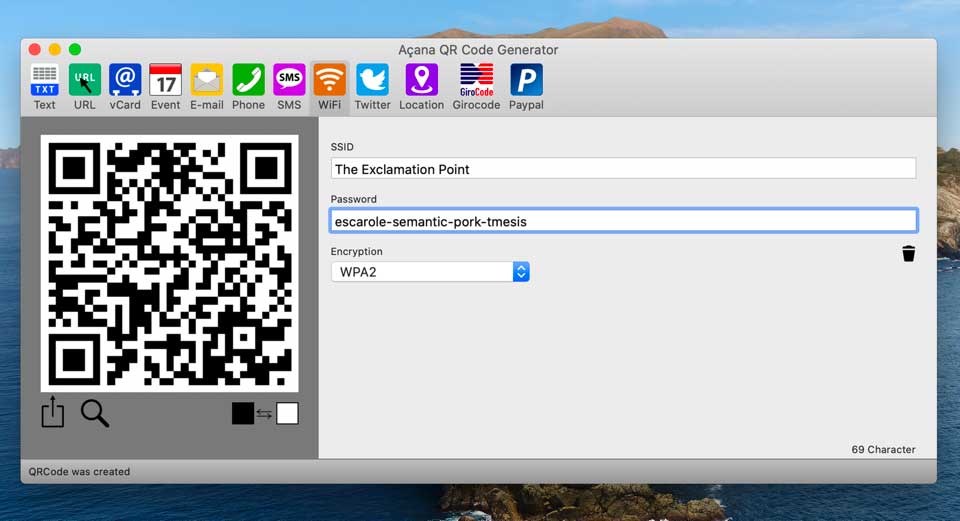This screenshot has width=960, height=521.
Task: Clear fields with the trash icon
Action: click(908, 254)
